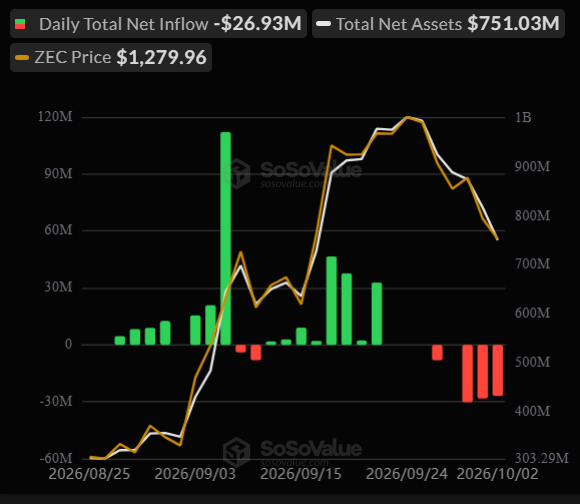Toggle the Daily Total Net Inflow legend
This screenshot has width=580, height=504.
pos(158,24)
